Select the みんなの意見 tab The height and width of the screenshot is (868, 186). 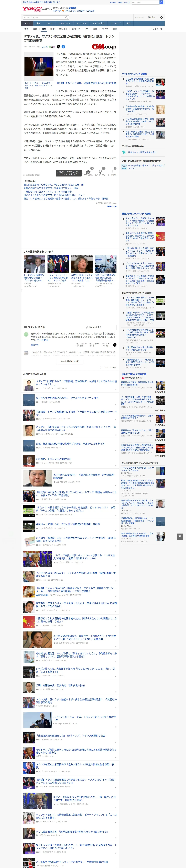(x=98, y=24)
